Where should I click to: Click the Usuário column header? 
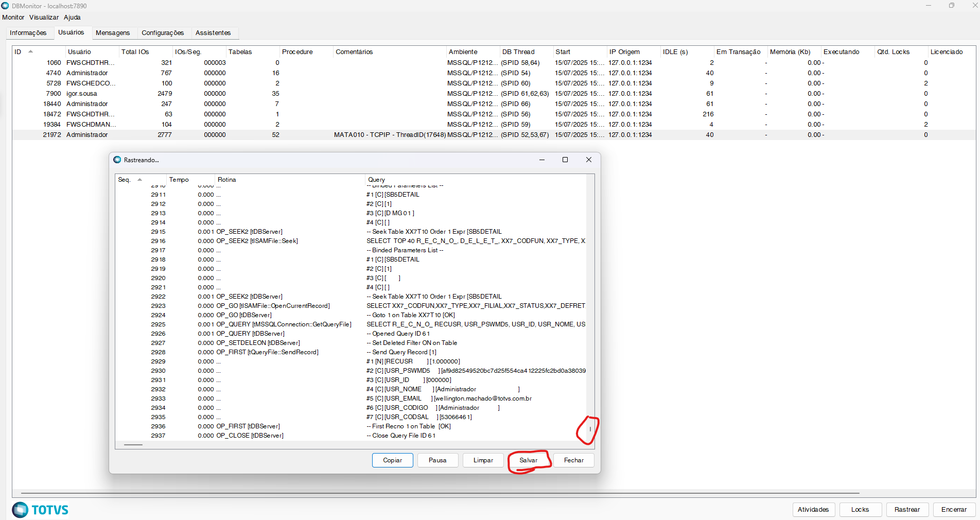click(x=92, y=52)
